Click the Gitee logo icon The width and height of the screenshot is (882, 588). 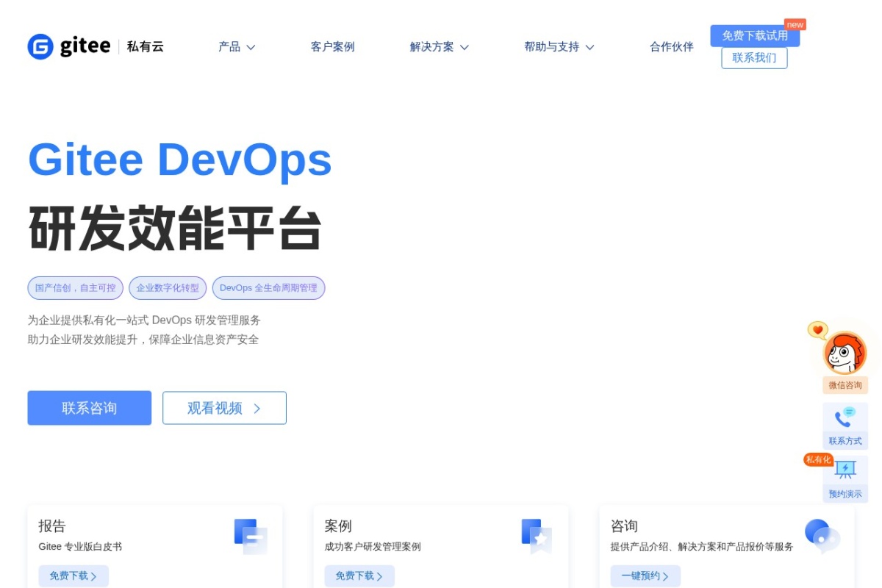[40, 46]
